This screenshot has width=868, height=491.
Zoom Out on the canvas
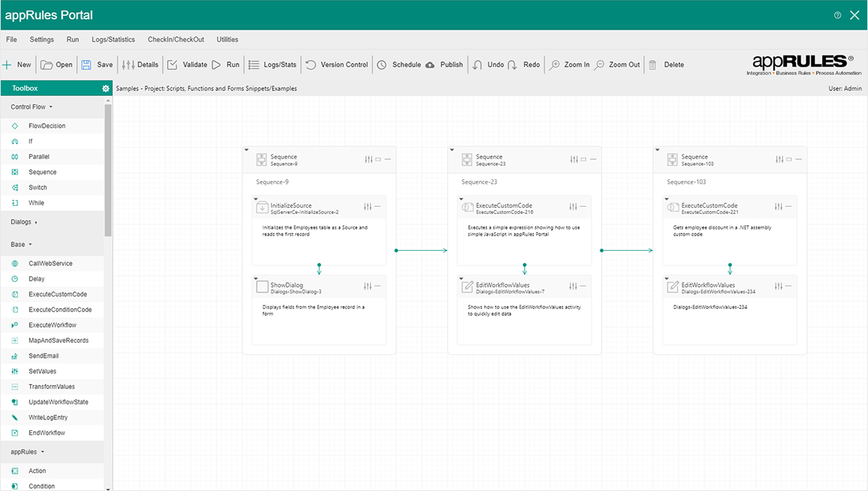pyautogui.click(x=617, y=64)
